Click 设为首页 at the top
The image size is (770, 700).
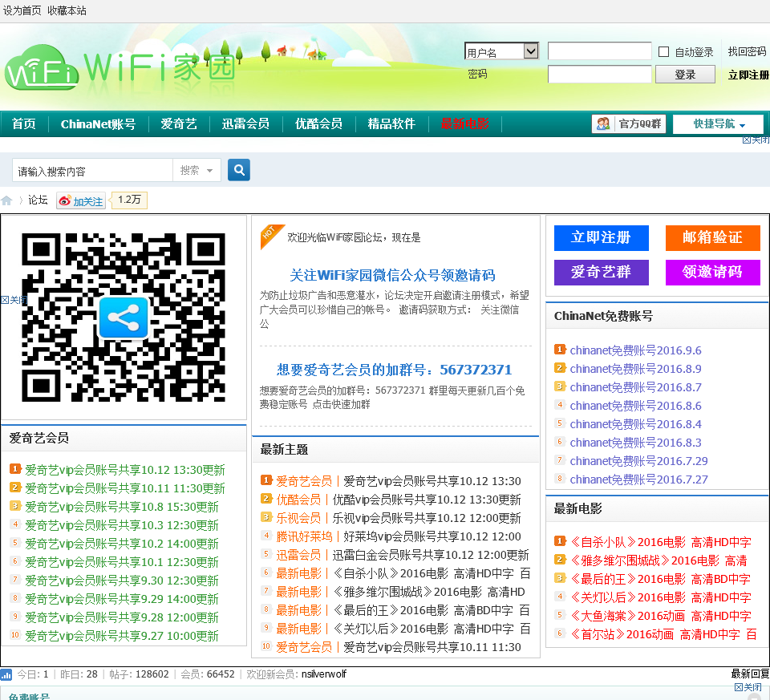pyautogui.click(x=22, y=10)
